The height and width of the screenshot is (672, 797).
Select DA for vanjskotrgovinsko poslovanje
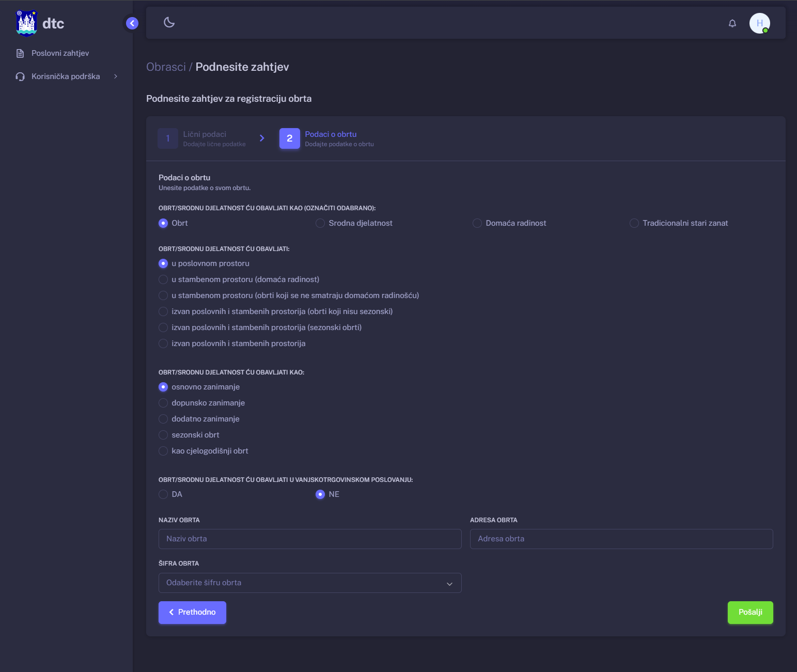[163, 494]
